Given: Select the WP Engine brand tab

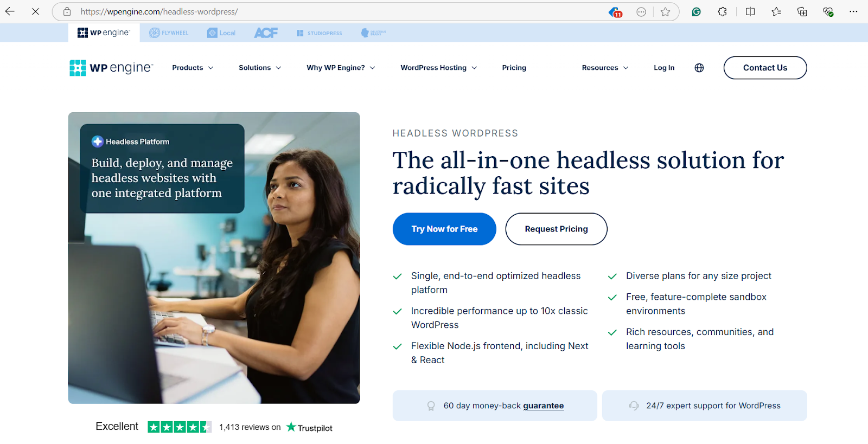Looking at the screenshot, I should click(x=103, y=33).
